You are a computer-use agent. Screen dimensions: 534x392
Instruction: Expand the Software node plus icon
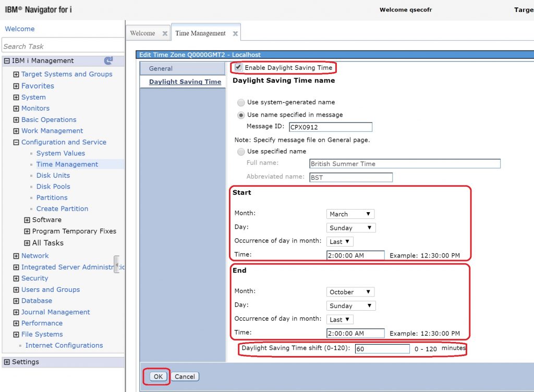(27, 220)
